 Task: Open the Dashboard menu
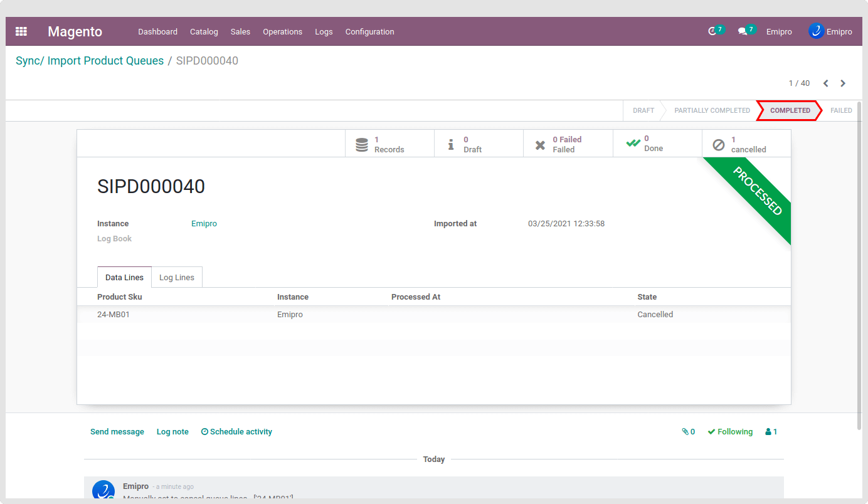(x=157, y=31)
